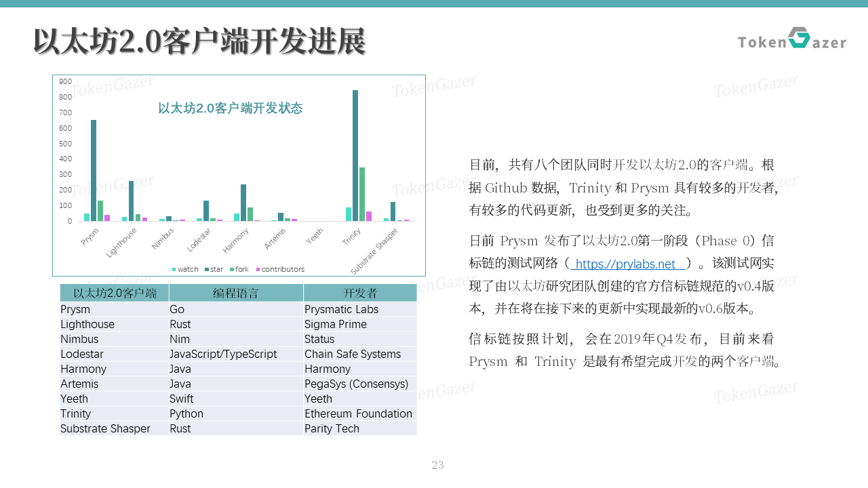The image size is (868, 488).
Task: Select table header 以太坊2.0客户端
Action: click(115, 293)
